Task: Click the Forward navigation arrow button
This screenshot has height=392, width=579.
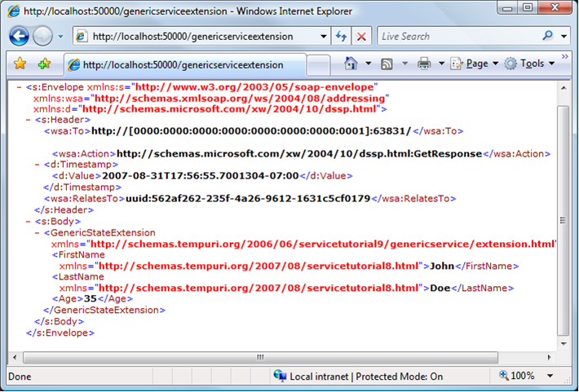Action: click(x=42, y=37)
